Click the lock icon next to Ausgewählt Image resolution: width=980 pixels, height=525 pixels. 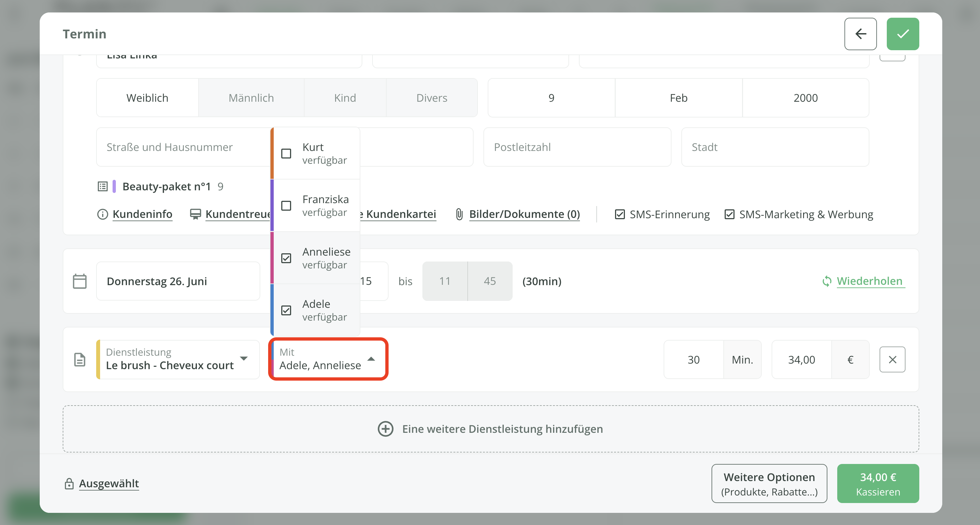69,484
